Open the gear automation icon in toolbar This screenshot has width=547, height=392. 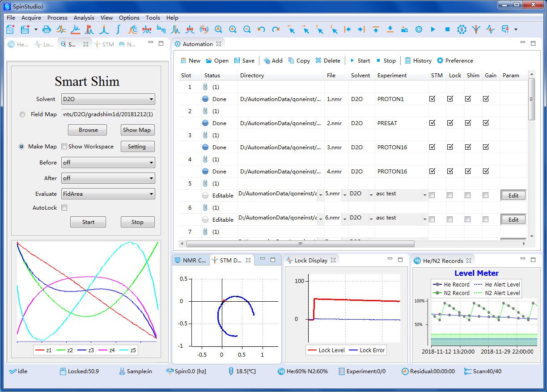(462, 30)
